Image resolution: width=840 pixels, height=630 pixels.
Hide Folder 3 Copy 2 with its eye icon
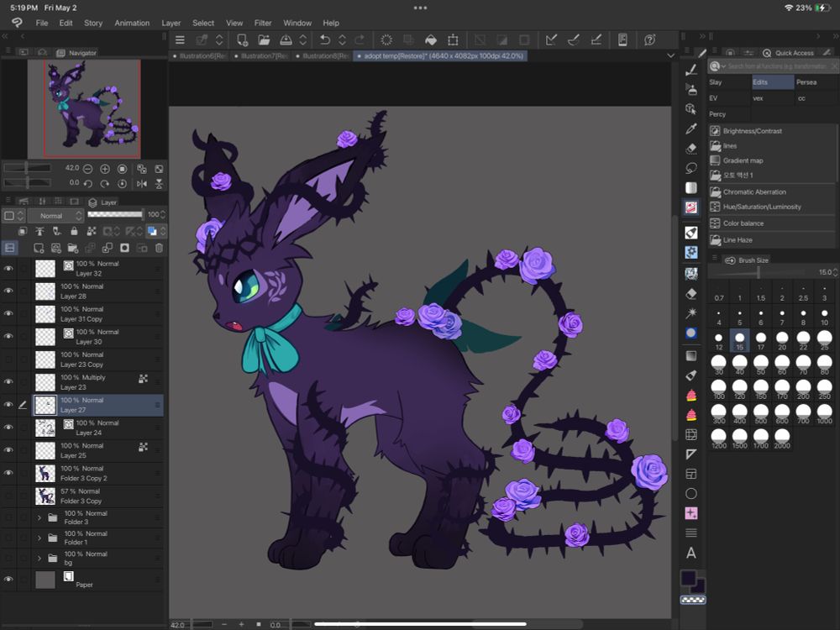pyautogui.click(x=8, y=472)
